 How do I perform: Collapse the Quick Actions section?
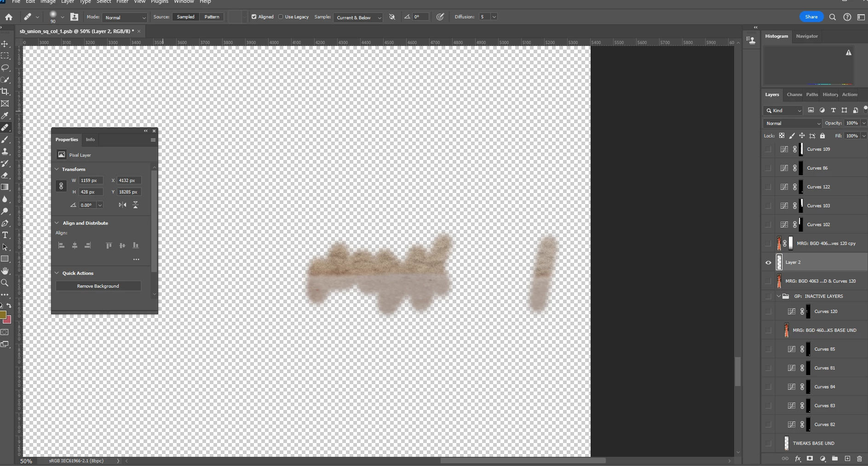[x=57, y=273]
